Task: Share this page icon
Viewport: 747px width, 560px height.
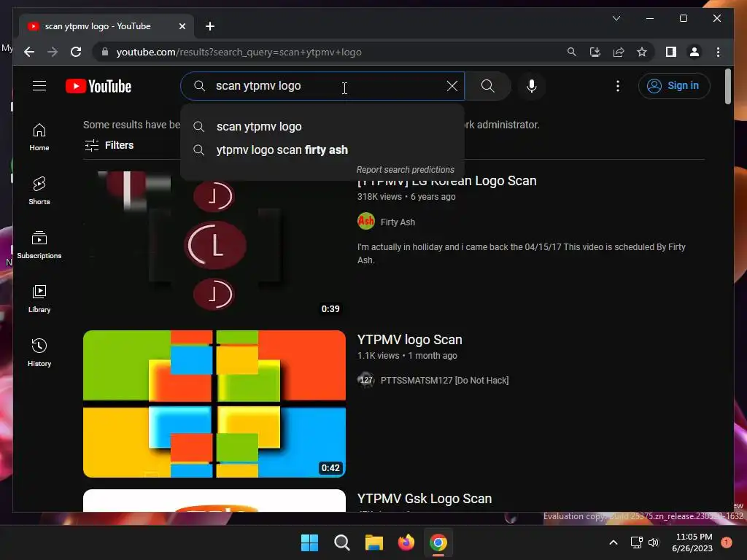Action: tap(619, 52)
